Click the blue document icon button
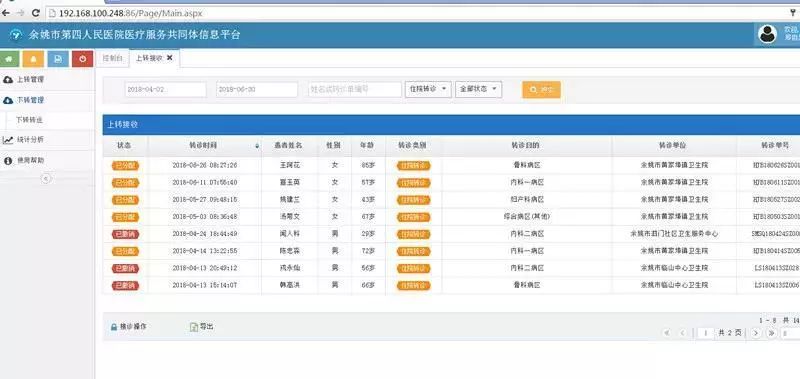800x379 pixels. (x=58, y=59)
